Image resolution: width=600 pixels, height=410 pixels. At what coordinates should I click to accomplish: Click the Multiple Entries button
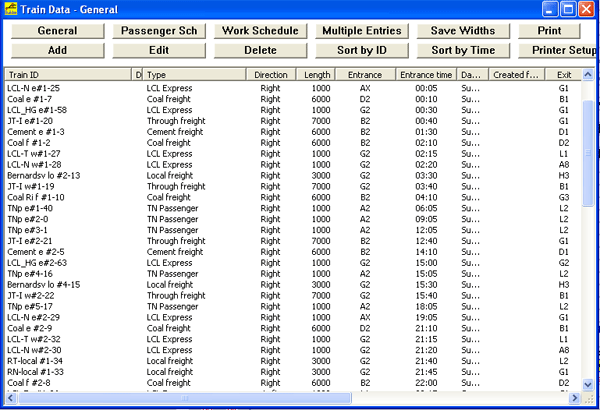tap(362, 31)
